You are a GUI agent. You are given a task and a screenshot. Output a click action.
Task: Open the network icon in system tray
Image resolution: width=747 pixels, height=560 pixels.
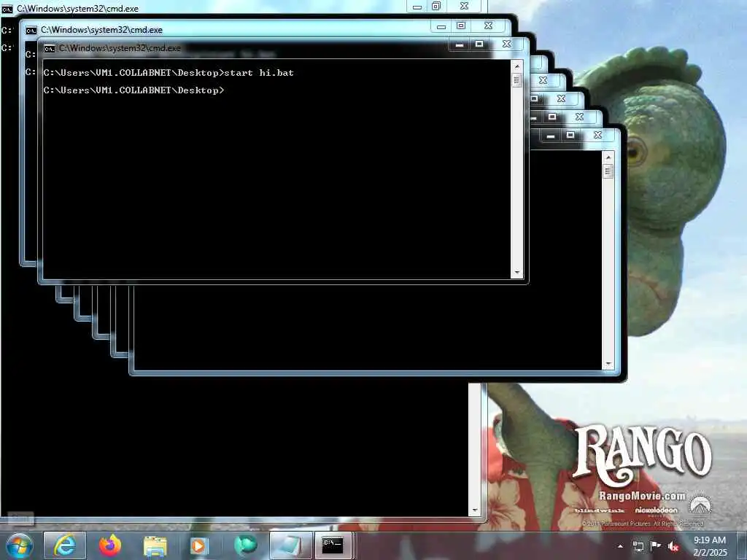point(638,547)
